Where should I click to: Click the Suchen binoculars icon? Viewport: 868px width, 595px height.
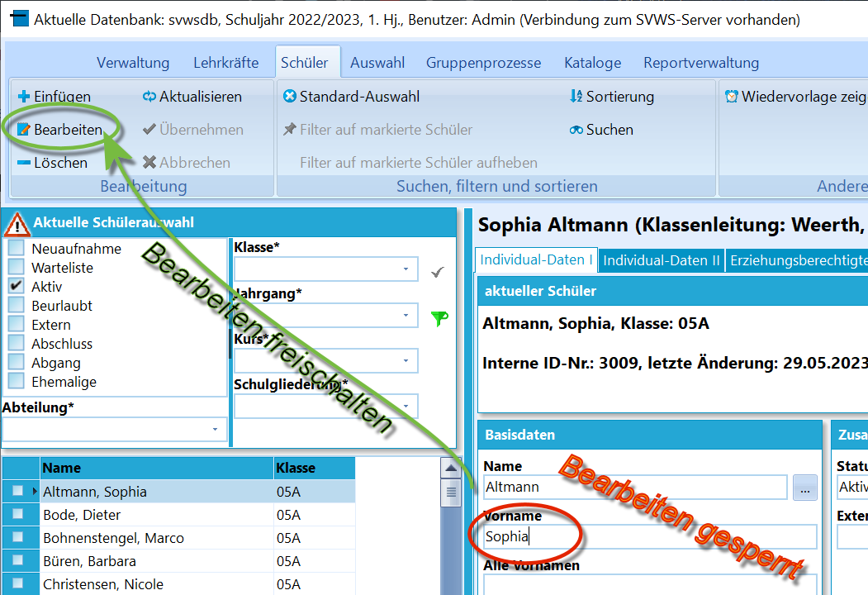(576, 130)
